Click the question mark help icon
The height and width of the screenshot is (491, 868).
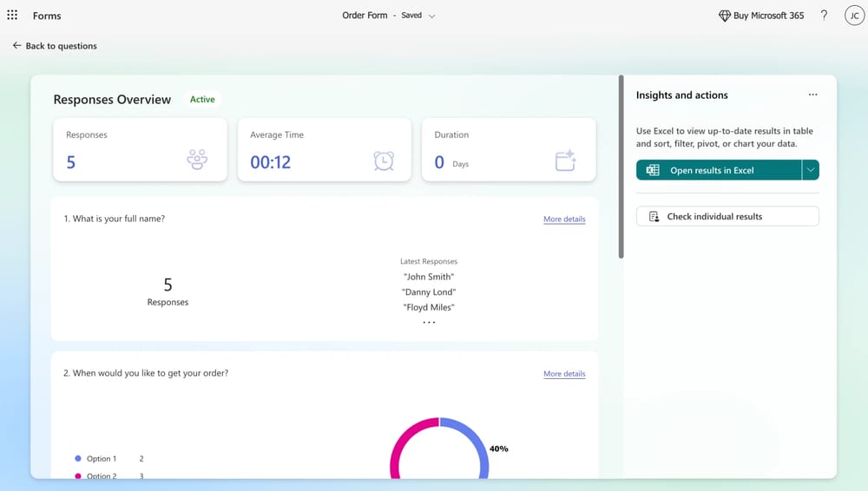(824, 16)
